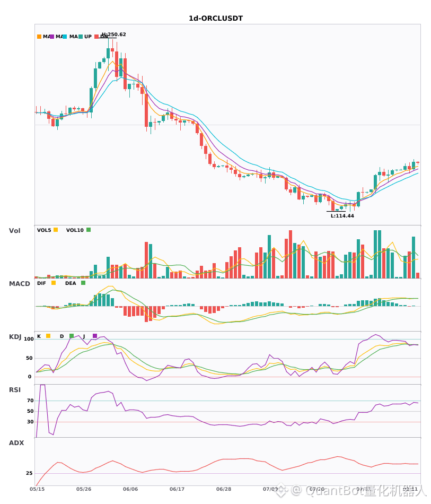The height and width of the screenshot is (504, 431).
Task: Click the purple J legend swatch
Action: 95,336
